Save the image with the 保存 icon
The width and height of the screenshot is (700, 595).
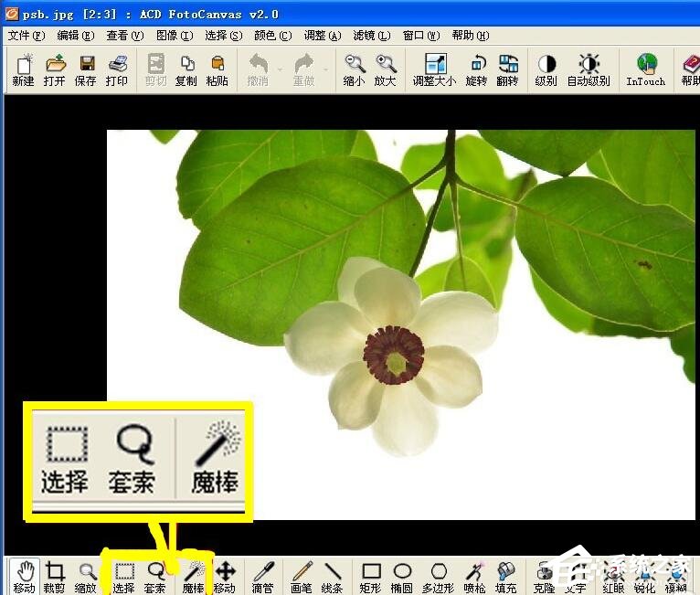click(x=86, y=69)
